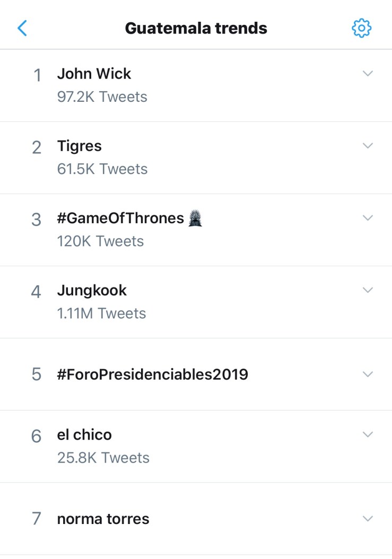The width and height of the screenshot is (392, 559).
Task: Expand the el chico trend chevron
Action: [368, 434]
